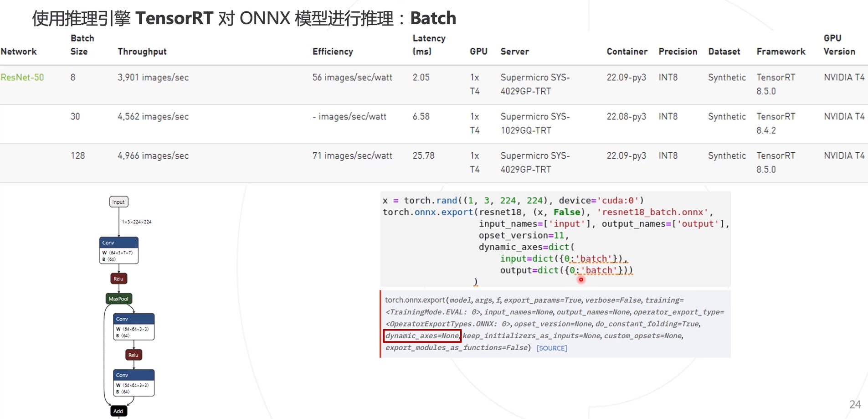Click the GPU Version column header
Viewport: 868px width, 419px height.
pyautogui.click(x=839, y=45)
